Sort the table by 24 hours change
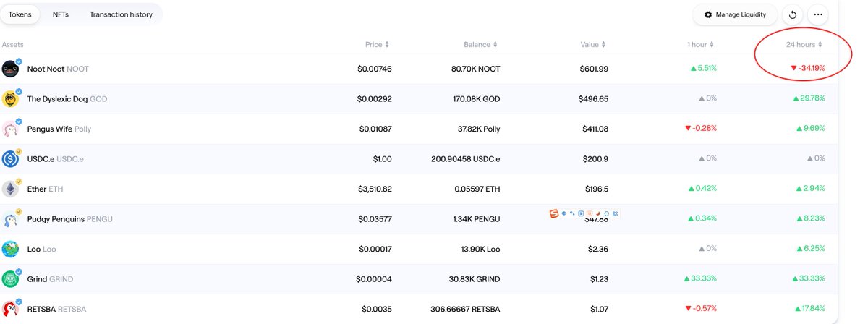The height and width of the screenshot is (324, 868). click(804, 45)
